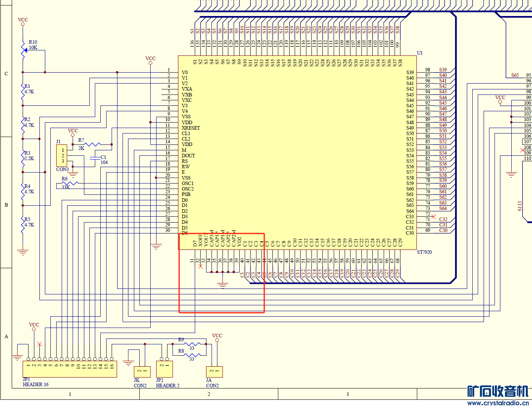Click the DOUT pin name
This screenshot has height=408, width=532.
click(189, 156)
